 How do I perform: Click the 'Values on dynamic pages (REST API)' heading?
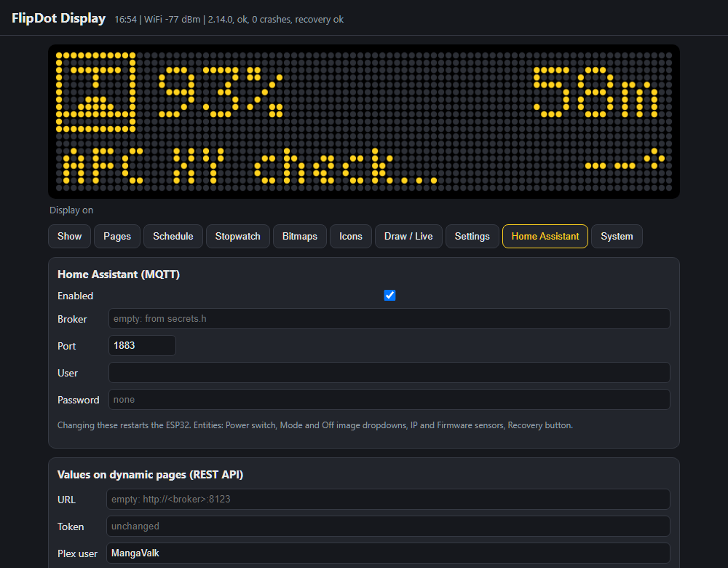click(x=151, y=475)
